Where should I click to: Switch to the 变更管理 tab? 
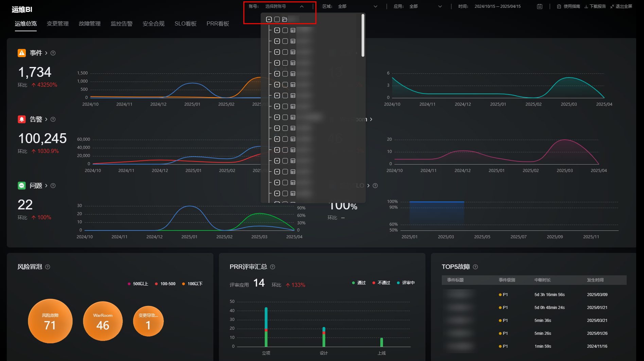point(58,23)
